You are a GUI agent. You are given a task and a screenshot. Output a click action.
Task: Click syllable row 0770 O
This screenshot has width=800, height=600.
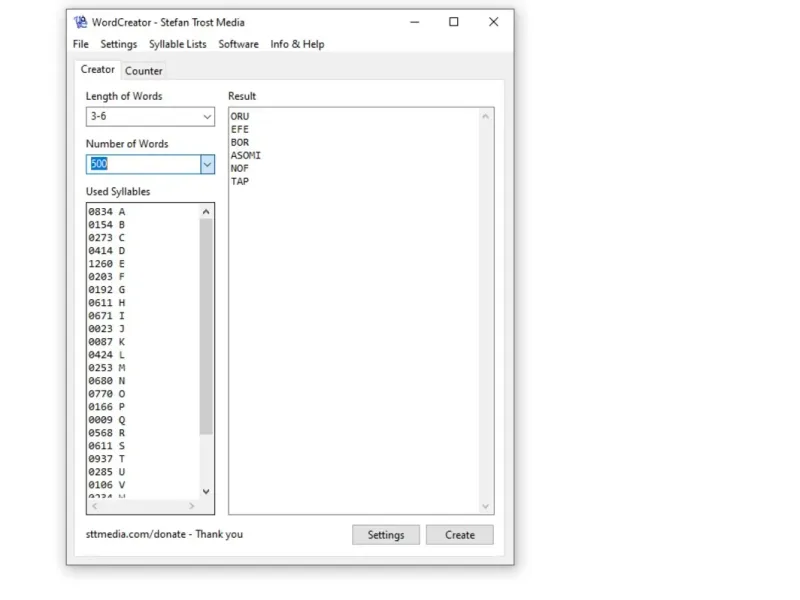click(x=107, y=394)
